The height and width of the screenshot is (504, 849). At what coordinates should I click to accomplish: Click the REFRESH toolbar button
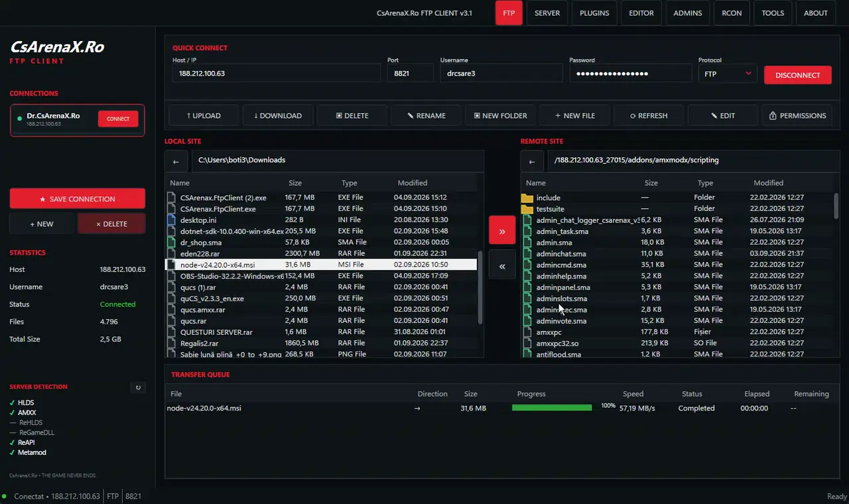(x=649, y=115)
